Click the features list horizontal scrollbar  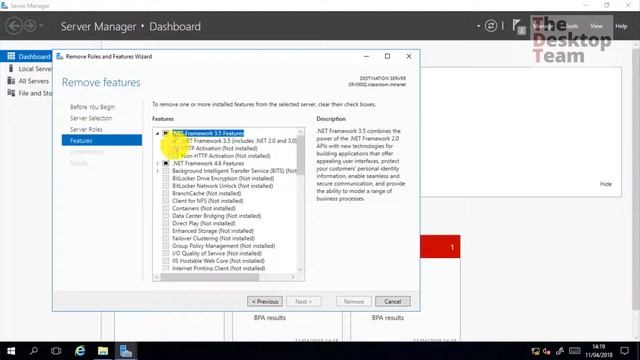coord(210,277)
